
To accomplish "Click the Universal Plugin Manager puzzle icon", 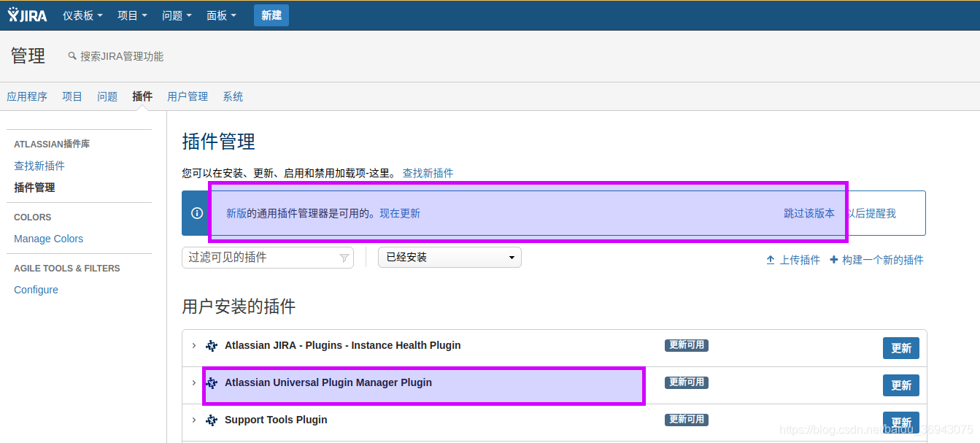I will point(212,383).
